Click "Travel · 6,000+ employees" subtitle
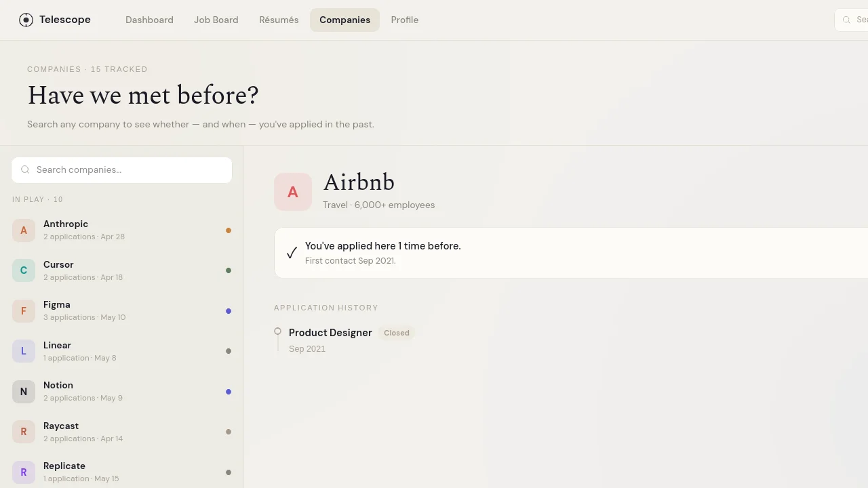Viewport: 868px width, 488px height. (x=379, y=205)
